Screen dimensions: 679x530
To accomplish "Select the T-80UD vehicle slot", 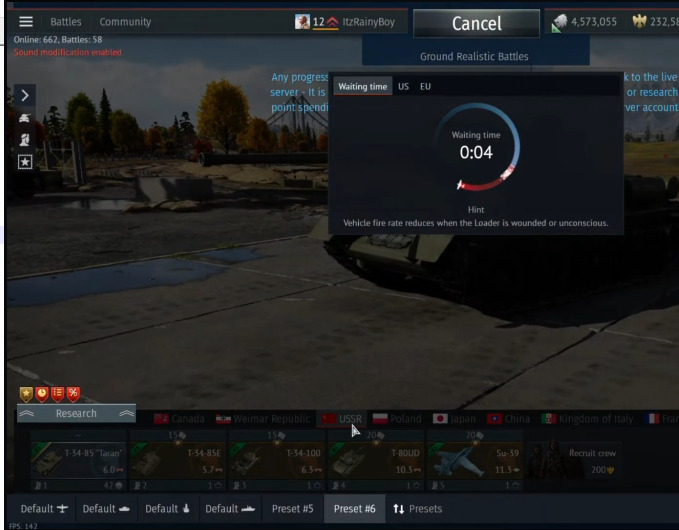I will [378, 460].
